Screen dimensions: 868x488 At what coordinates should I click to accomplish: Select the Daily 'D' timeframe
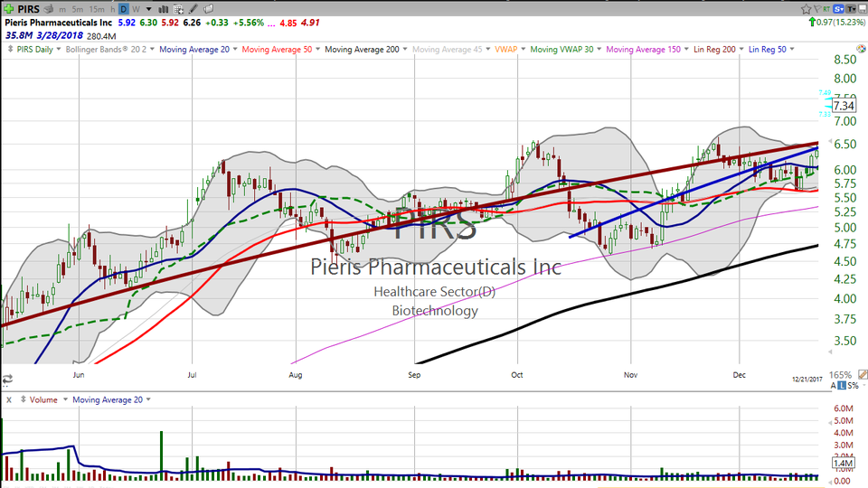(x=124, y=9)
